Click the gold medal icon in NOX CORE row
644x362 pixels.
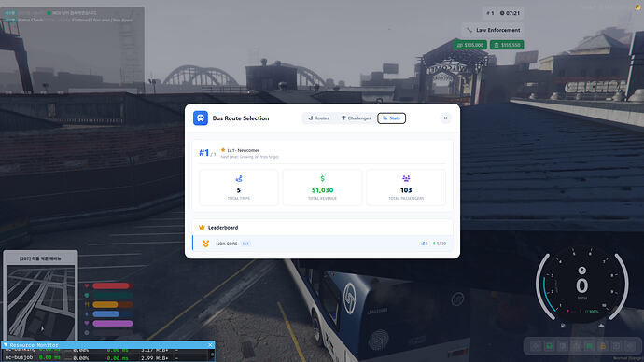coord(205,244)
